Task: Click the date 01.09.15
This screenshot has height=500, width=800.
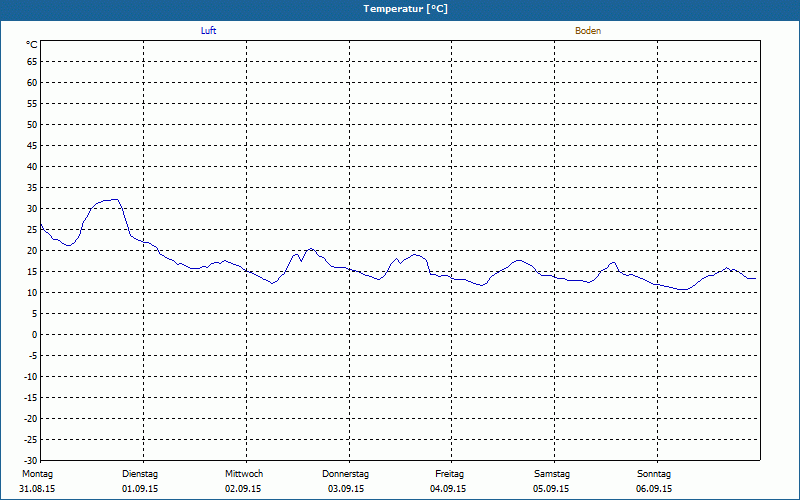Action: (140, 489)
